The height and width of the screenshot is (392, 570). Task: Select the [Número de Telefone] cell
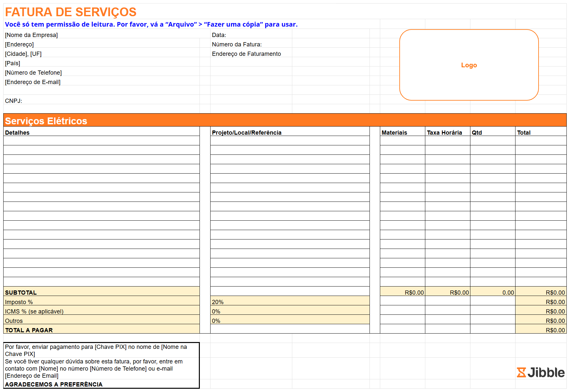[x=33, y=73]
